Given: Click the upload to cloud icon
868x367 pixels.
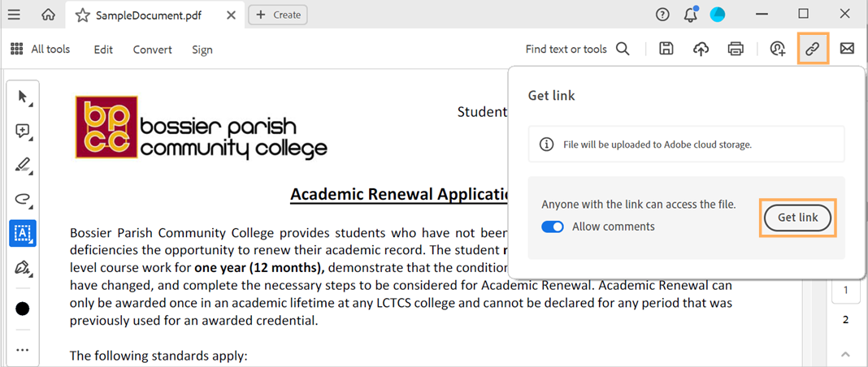Looking at the screenshot, I should click(x=701, y=50).
